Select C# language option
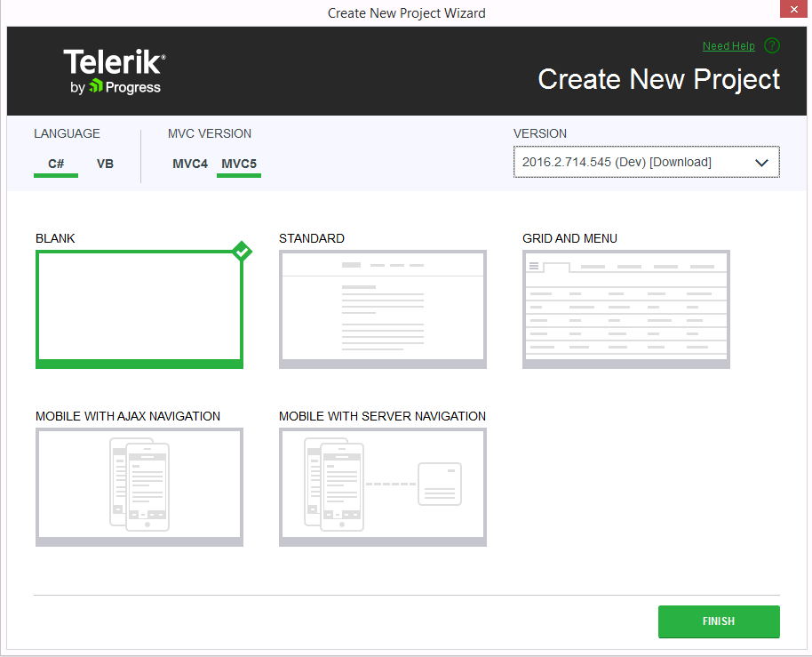Image resolution: width=812 pixels, height=657 pixels. tap(56, 164)
